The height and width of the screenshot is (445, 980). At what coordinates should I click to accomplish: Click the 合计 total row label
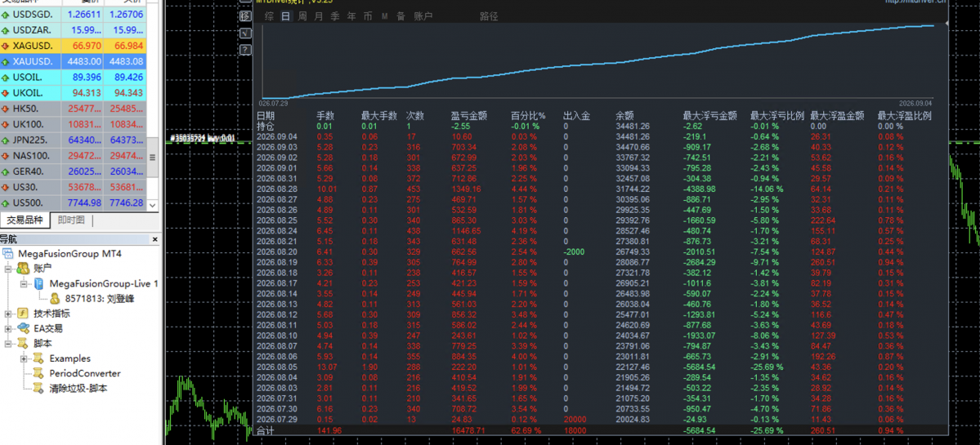pos(265,431)
